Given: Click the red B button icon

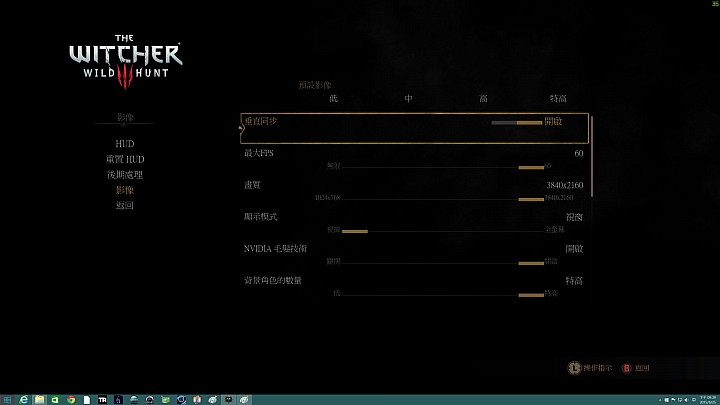Looking at the screenshot, I should point(626,368).
